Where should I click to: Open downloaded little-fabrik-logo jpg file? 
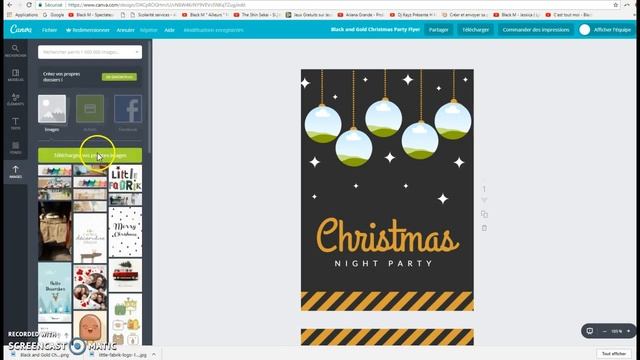pos(119,355)
